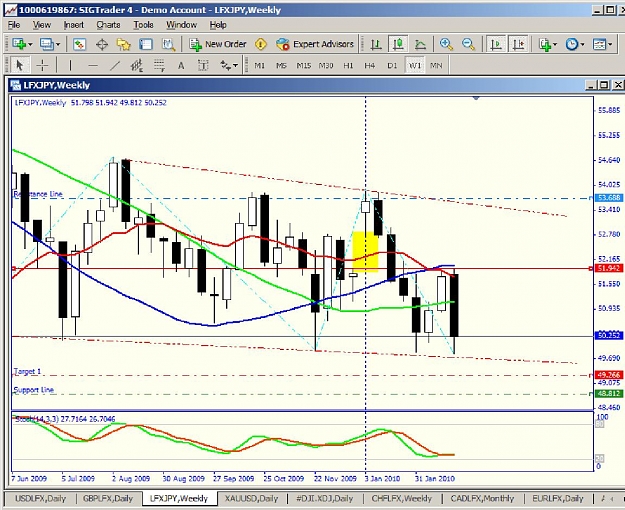Viewport: 625px width, 510px height.
Task: Switch to CHFLFX,Weekly chart tab
Action: click(x=401, y=498)
